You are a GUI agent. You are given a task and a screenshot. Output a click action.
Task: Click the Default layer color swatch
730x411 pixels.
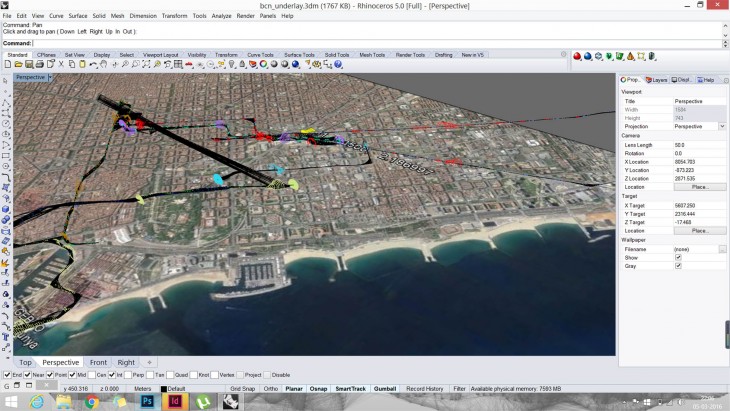pyautogui.click(x=162, y=388)
